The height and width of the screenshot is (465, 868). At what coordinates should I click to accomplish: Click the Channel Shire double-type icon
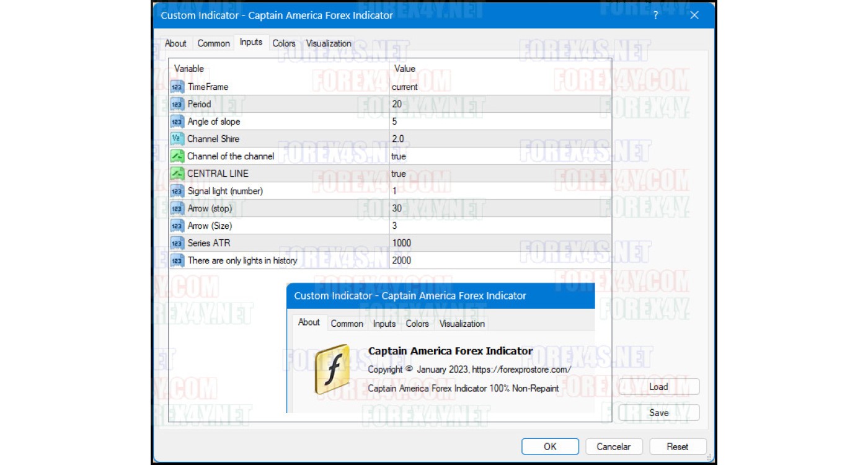click(177, 139)
